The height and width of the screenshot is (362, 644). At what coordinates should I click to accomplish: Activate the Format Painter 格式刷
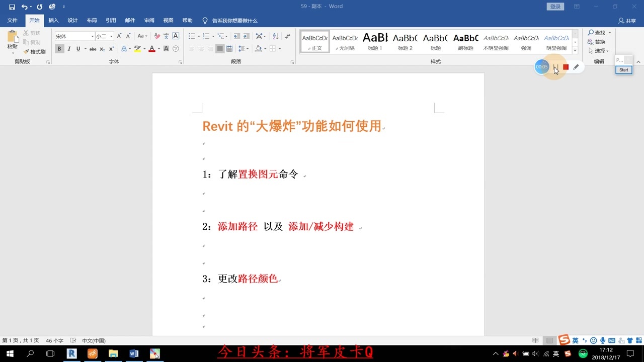tap(34, 52)
